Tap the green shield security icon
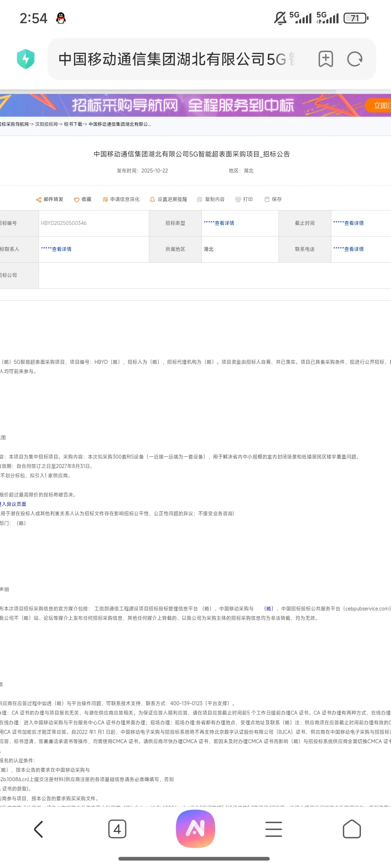391x868 pixels. click(x=26, y=59)
